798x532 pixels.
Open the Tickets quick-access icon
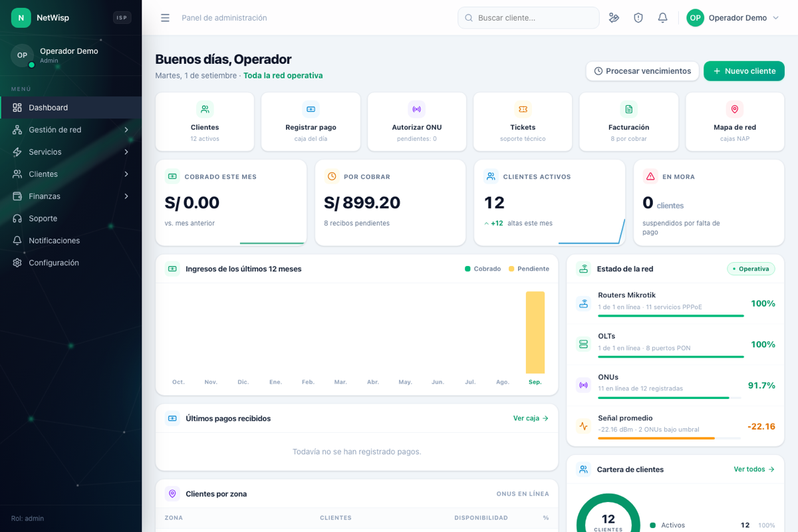coord(523,109)
